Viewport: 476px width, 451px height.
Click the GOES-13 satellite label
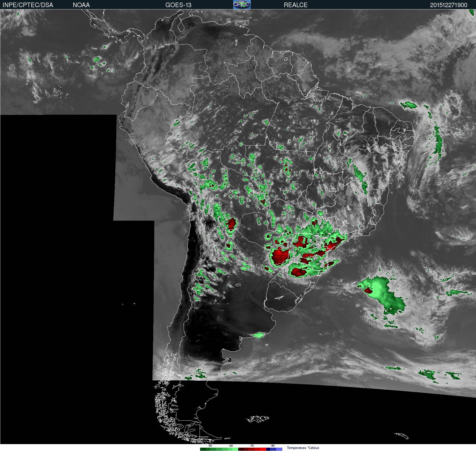pyautogui.click(x=178, y=5)
